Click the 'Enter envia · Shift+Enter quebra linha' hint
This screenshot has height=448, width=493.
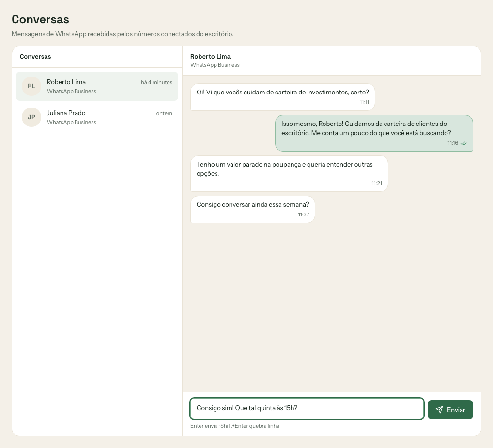coord(234,426)
